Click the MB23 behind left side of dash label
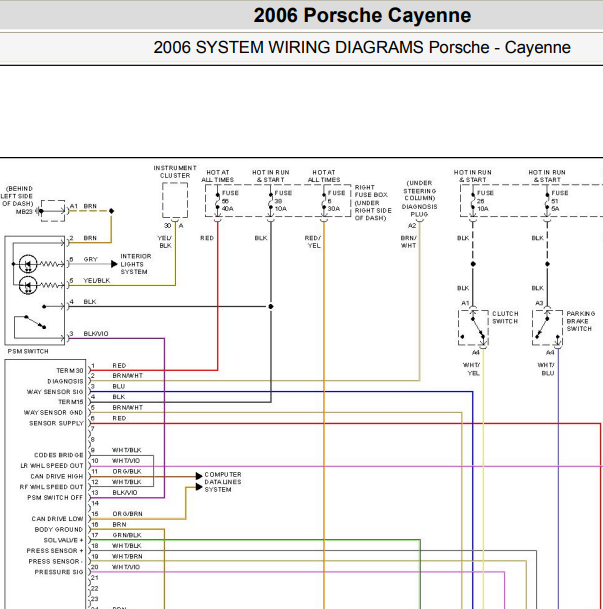Viewport: 603px width, 609px height. [x=17, y=200]
